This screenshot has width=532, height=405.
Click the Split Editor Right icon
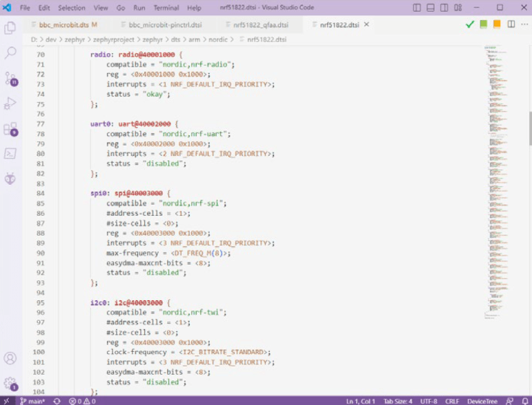click(x=510, y=24)
